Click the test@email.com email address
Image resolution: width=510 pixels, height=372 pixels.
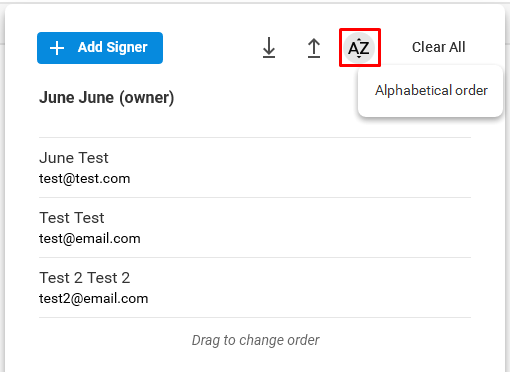(90, 239)
